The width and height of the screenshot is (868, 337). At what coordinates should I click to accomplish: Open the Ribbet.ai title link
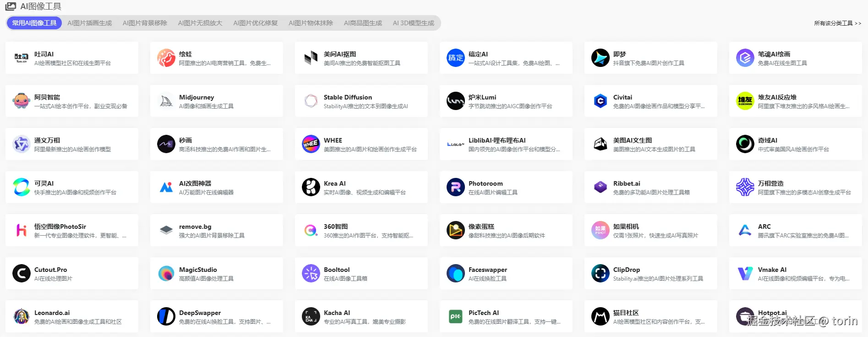[627, 183]
